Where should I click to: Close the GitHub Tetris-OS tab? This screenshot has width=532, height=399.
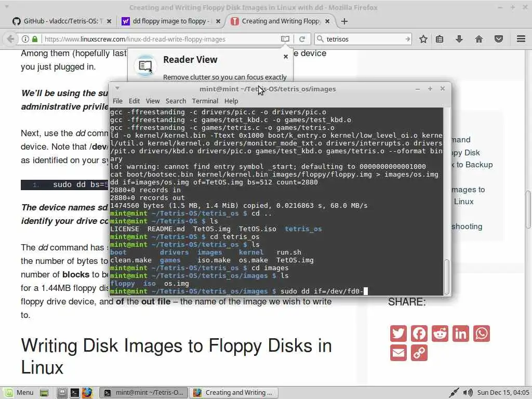[x=109, y=21]
